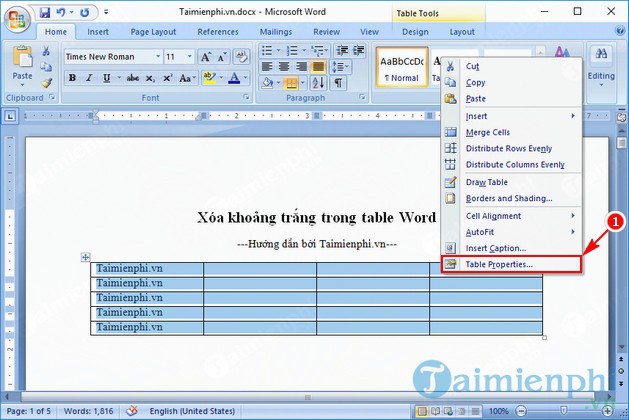Viewport: 629px width, 420px height.
Task: Choose Table Properties in context menu
Action: 511,264
